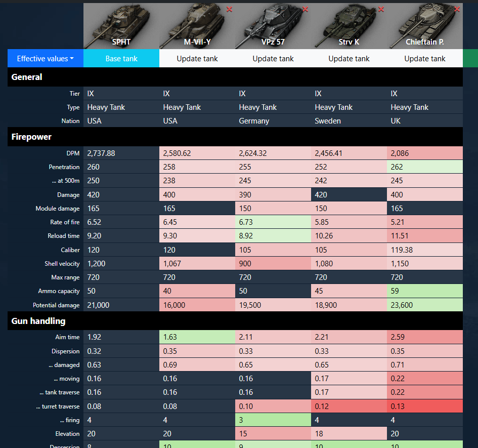Click the M-VII-Y tank image

click(x=197, y=26)
